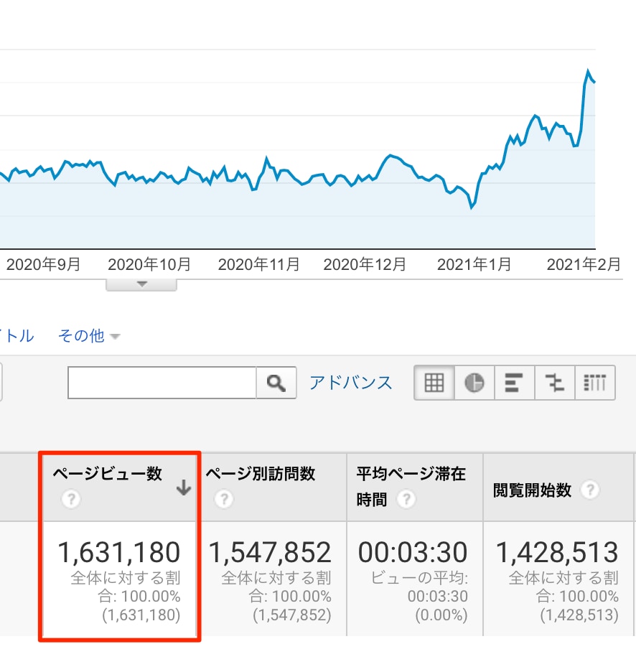Focus the table search input field
Viewport: 636px width, 672px height.
[x=162, y=383]
